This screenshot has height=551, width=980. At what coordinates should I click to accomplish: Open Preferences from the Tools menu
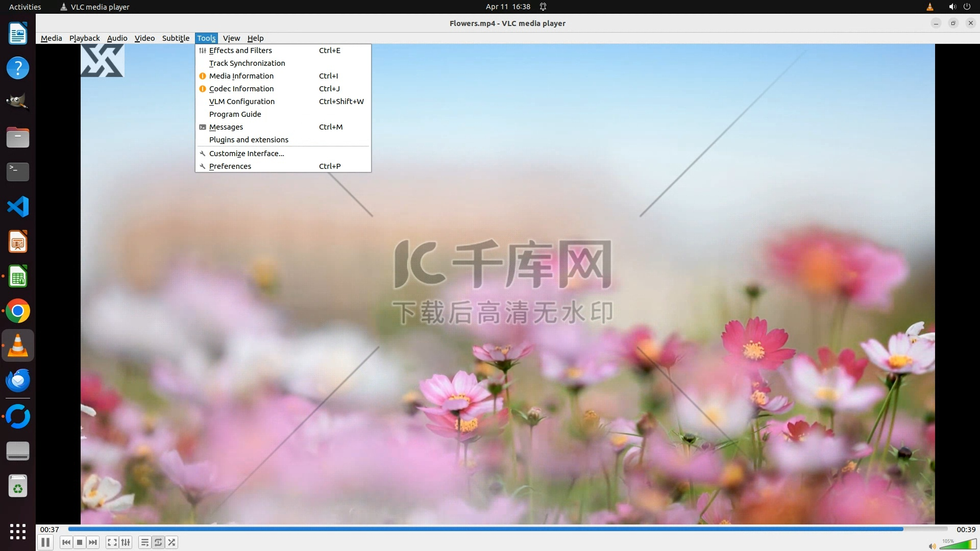pyautogui.click(x=230, y=166)
